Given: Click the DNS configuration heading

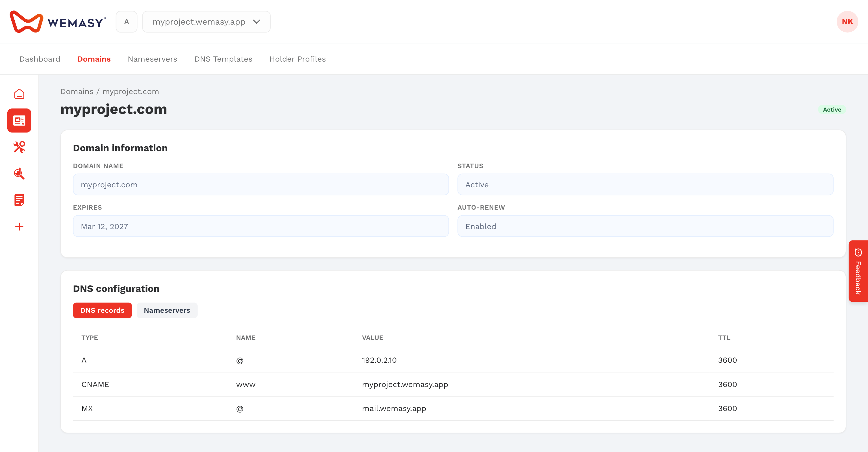Looking at the screenshot, I should (116, 289).
